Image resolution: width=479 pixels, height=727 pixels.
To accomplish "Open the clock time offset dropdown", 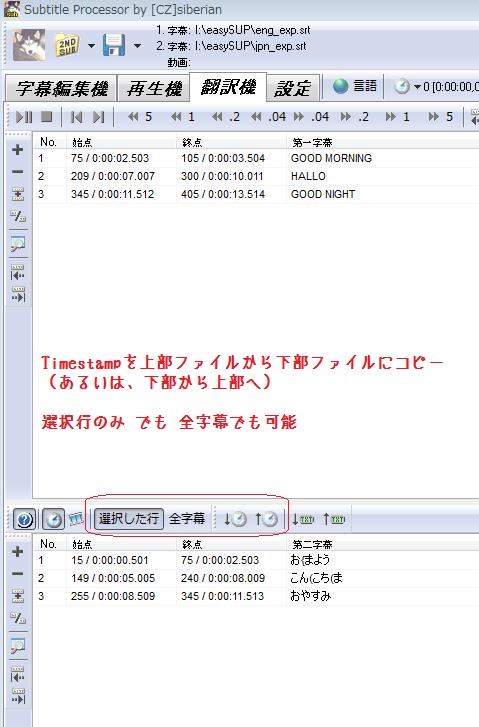I will pos(417,87).
